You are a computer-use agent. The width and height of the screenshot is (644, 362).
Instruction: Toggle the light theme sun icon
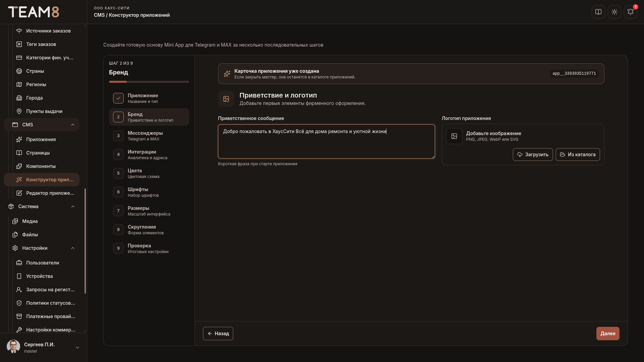[x=614, y=12]
